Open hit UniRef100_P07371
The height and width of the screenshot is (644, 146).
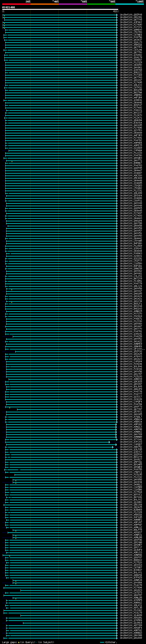coord(131,27)
